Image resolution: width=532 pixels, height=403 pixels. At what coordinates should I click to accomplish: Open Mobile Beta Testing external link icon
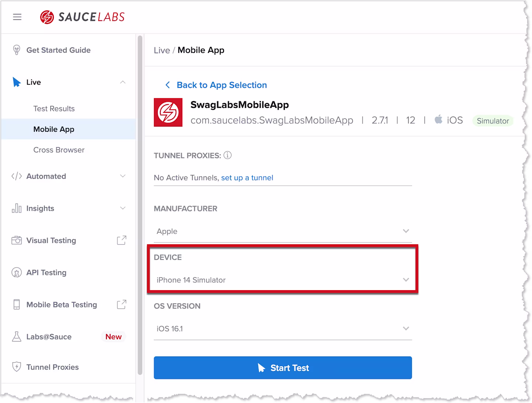pos(122,304)
